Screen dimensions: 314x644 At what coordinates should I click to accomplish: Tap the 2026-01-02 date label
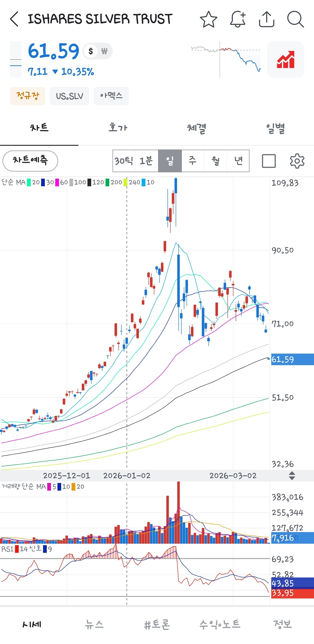tap(127, 476)
